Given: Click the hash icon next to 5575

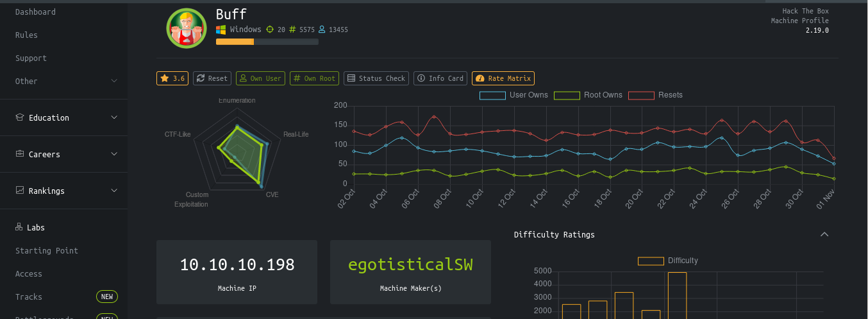Looking at the screenshot, I should [x=292, y=30].
